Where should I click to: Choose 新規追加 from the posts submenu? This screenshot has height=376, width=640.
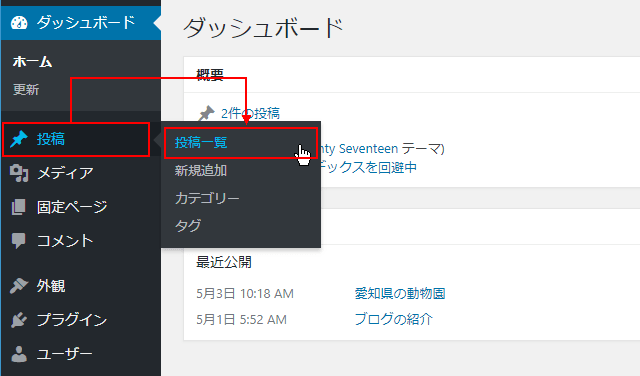[x=201, y=170]
